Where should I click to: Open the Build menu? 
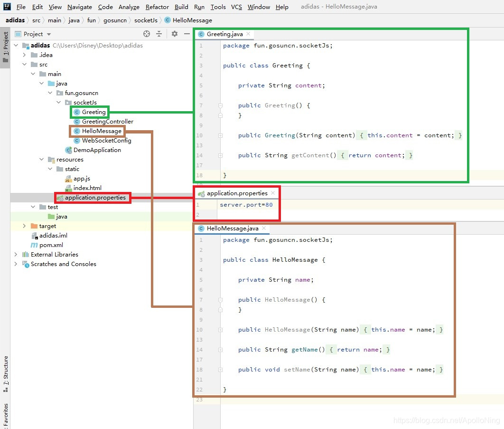pos(181,7)
